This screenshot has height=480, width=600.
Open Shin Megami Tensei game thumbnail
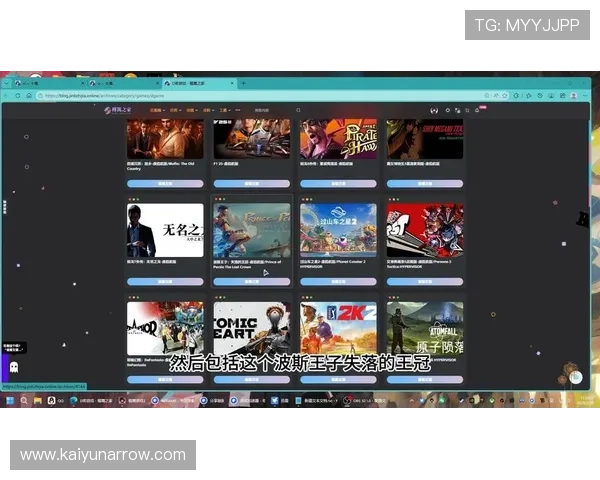click(x=425, y=139)
